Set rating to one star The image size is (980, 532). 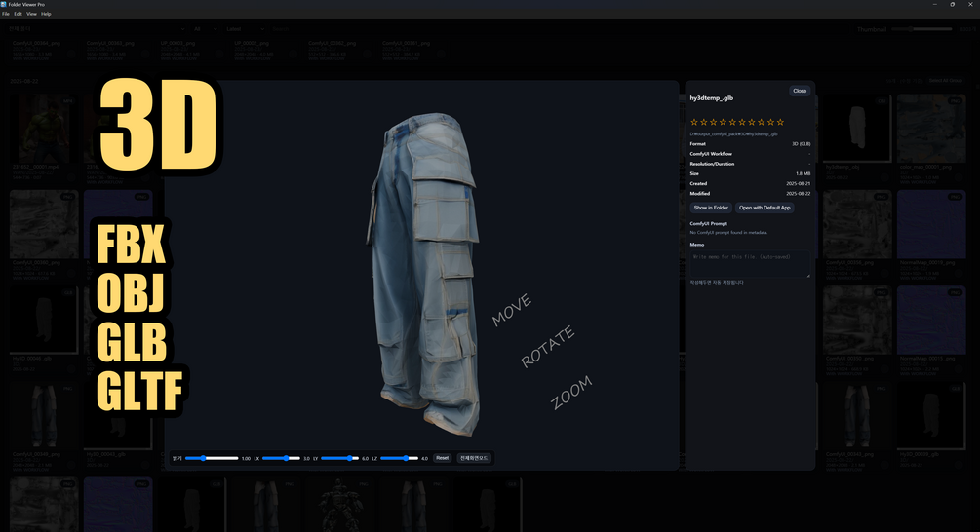tap(693, 122)
